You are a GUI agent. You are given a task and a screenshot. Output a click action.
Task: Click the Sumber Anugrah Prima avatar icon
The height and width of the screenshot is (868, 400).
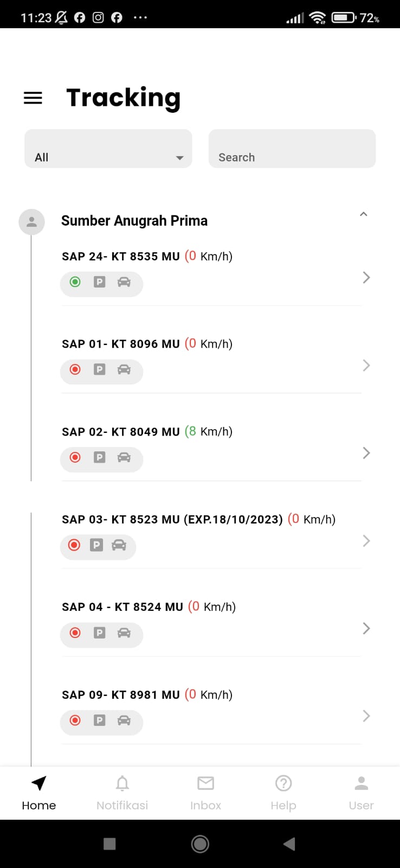click(31, 222)
